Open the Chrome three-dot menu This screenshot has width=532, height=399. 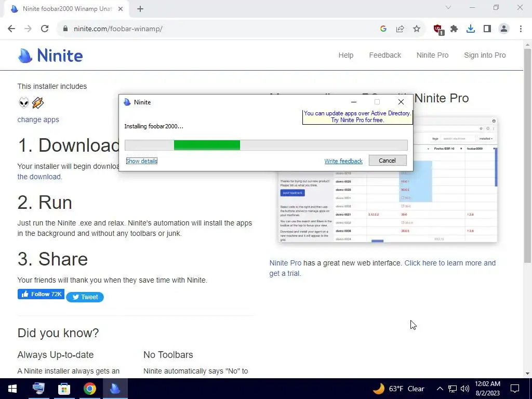pyautogui.click(x=521, y=29)
